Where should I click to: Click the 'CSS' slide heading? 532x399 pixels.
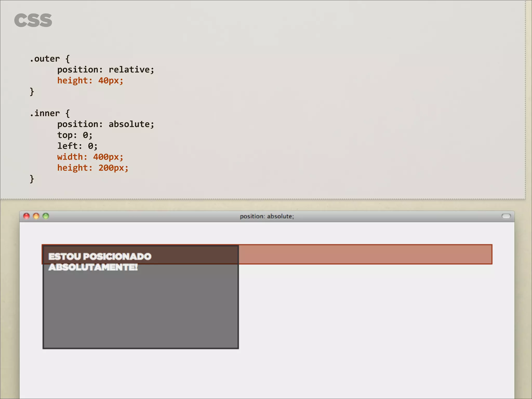point(33,21)
